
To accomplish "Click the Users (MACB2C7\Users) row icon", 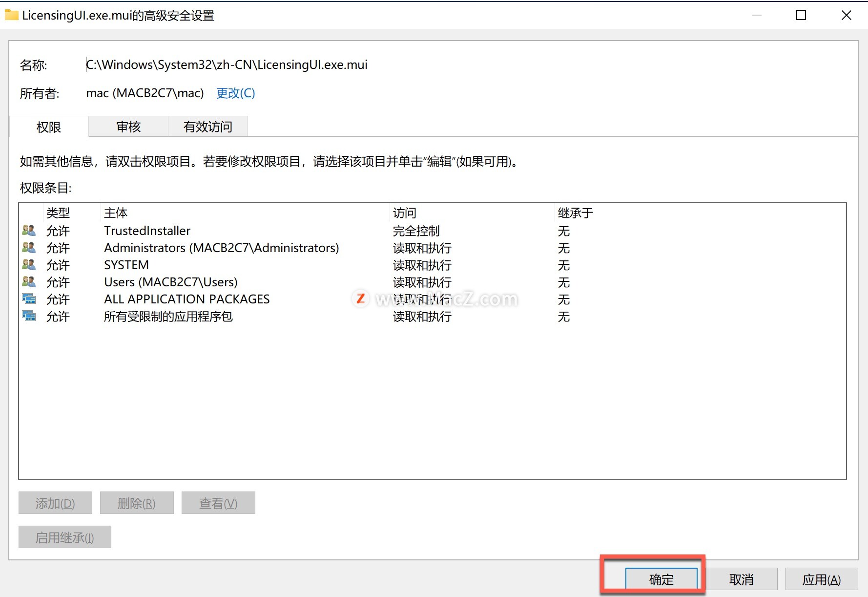I will click(29, 281).
